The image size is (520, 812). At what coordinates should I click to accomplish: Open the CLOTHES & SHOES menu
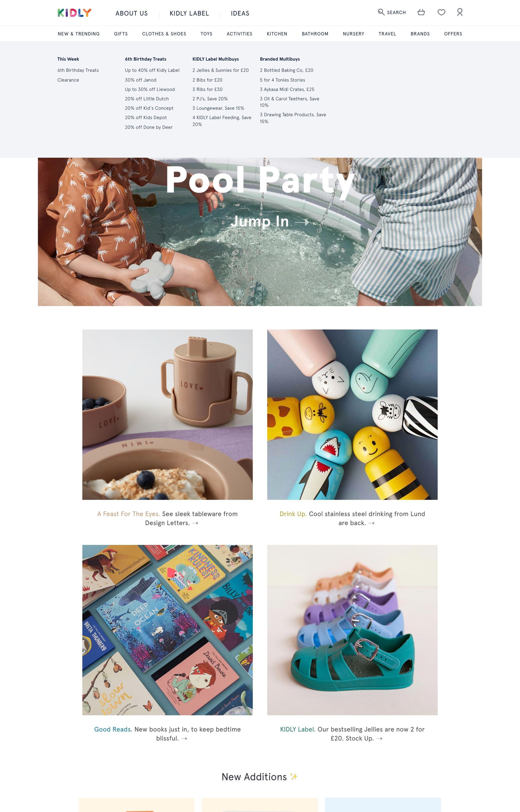(164, 34)
